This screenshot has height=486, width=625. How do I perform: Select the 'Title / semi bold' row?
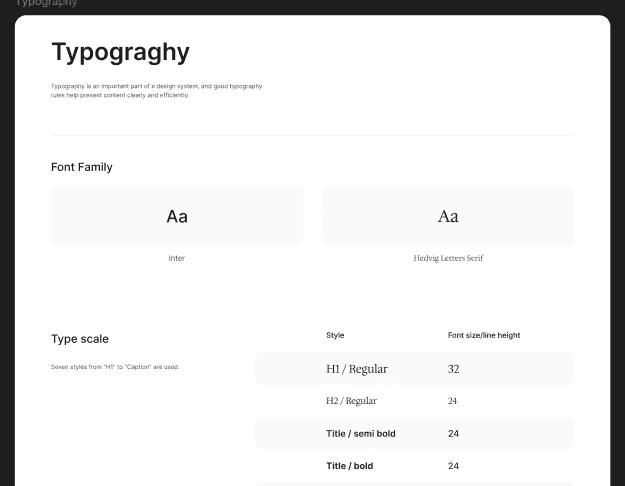415,433
